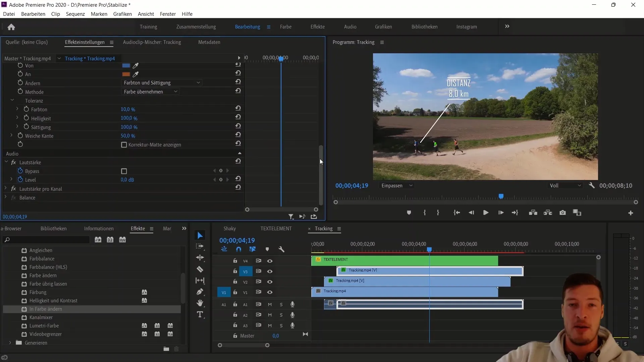Add marker in timeline header
Screen dimensions: 644x362
point(267,249)
